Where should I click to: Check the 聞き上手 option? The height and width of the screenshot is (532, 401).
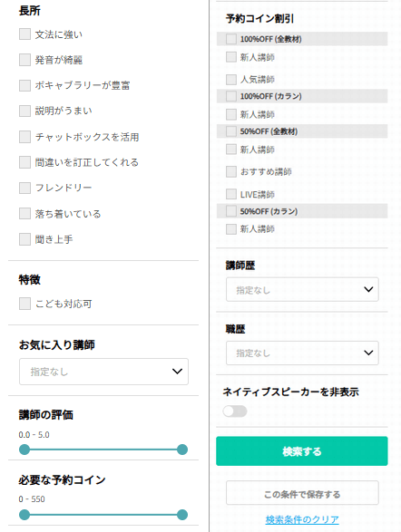pyautogui.click(x=24, y=239)
